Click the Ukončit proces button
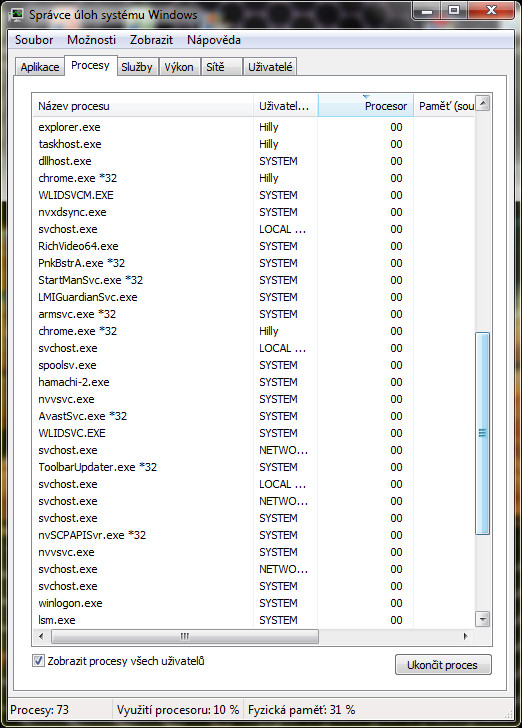Screen dimensions: 522x728 click(x=443, y=665)
